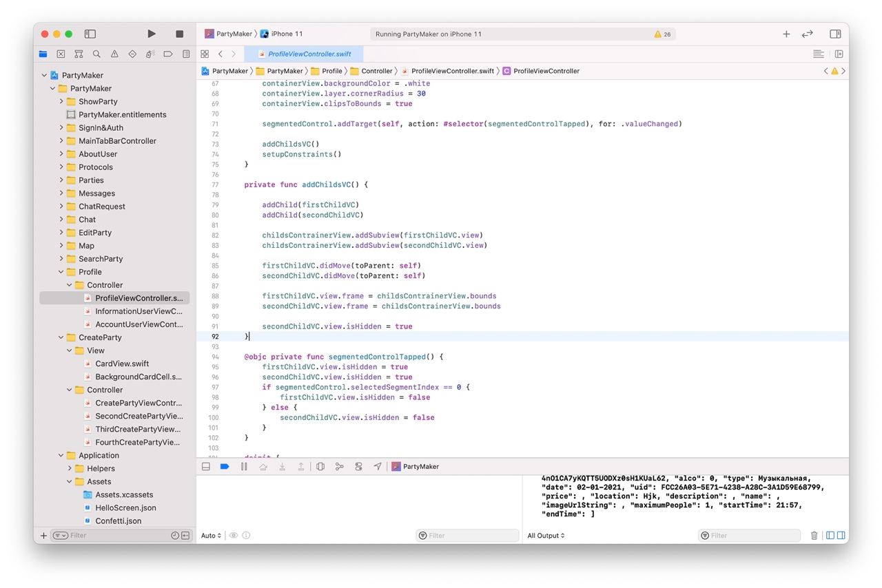Click the Controller folder in the jump bar
882x588 pixels.
pos(371,71)
